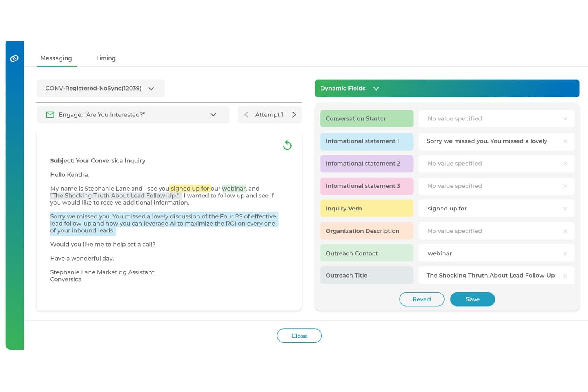The height and width of the screenshot is (392, 588).
Task: Click the Close button
Action: pyautogui.click(x=299, y=336)
